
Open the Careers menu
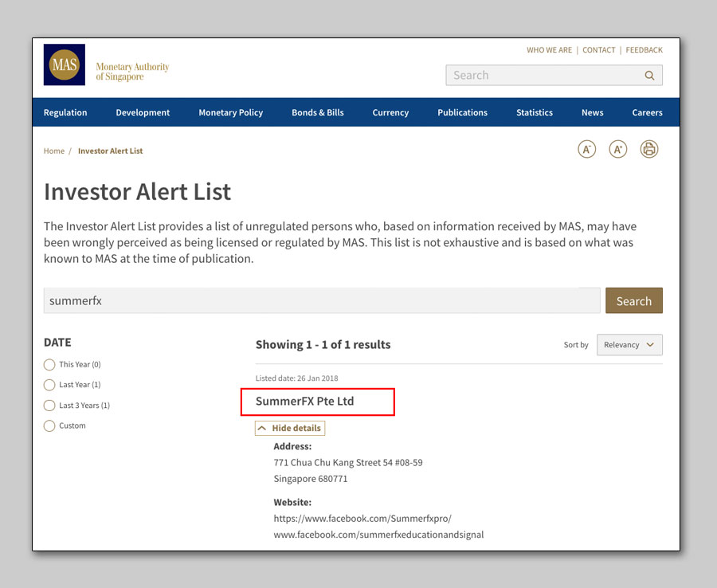[x=647, y=112]
